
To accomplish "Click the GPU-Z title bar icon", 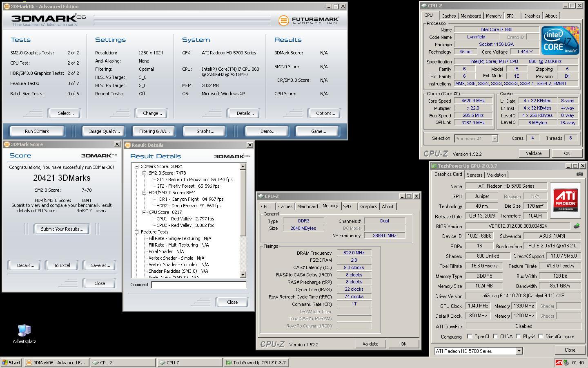I will tap(434, 166).
